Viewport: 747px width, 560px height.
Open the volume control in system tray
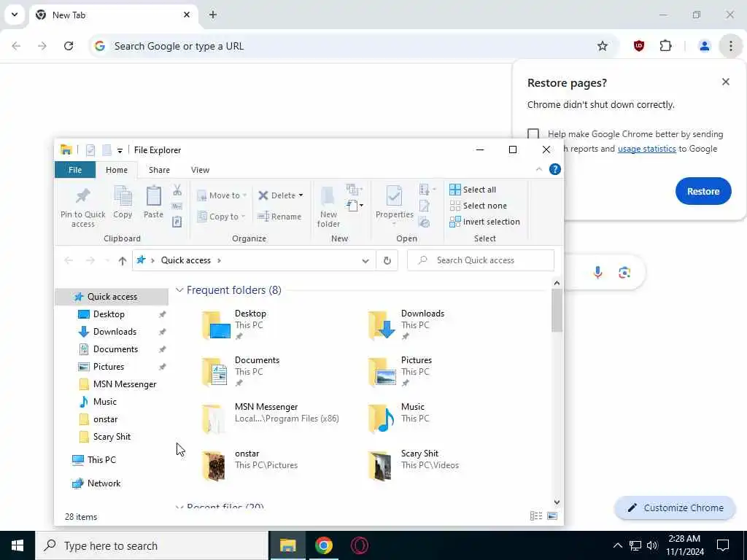click(x=653, y=545)
